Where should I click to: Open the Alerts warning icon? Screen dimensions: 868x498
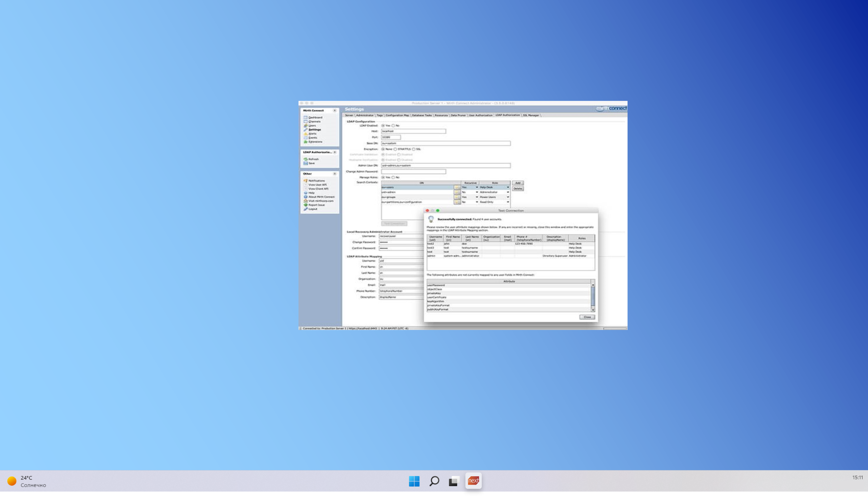[x=305, y=134]
